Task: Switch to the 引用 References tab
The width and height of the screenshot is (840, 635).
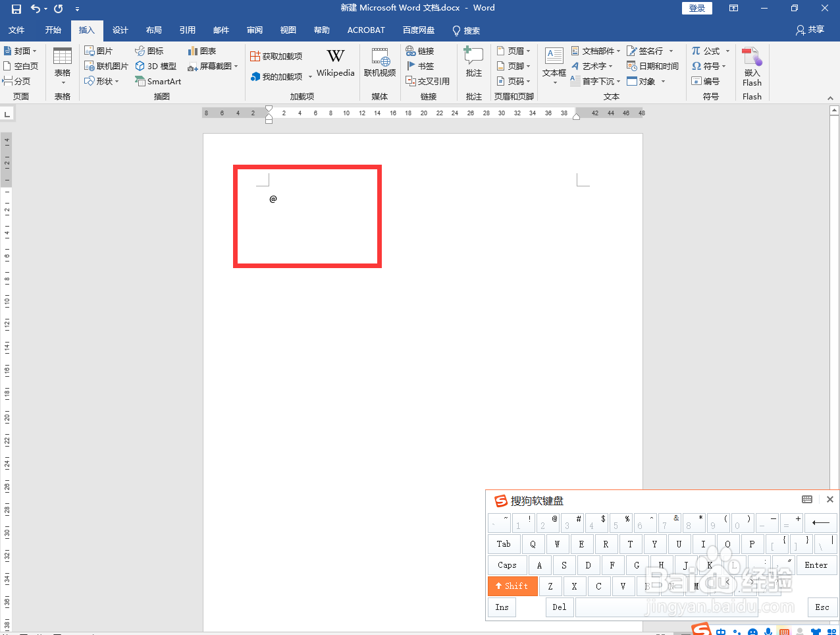Action: point(188,30)
